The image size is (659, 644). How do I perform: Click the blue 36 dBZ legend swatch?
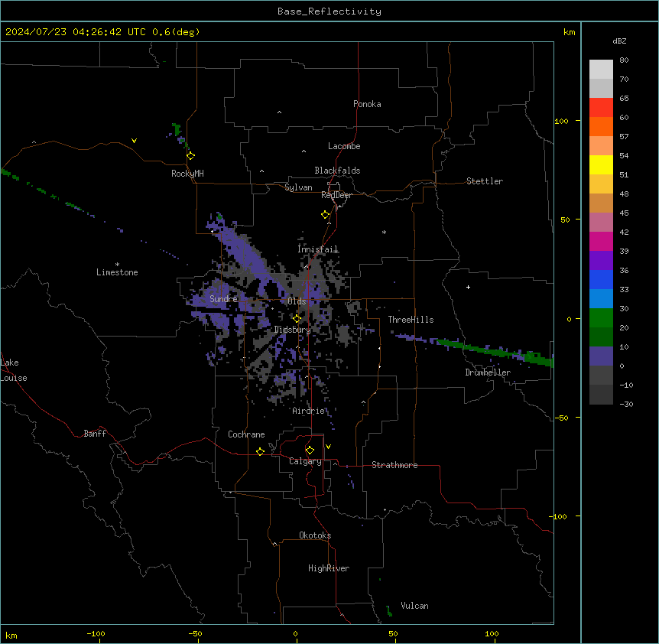(x=601, y=279)
